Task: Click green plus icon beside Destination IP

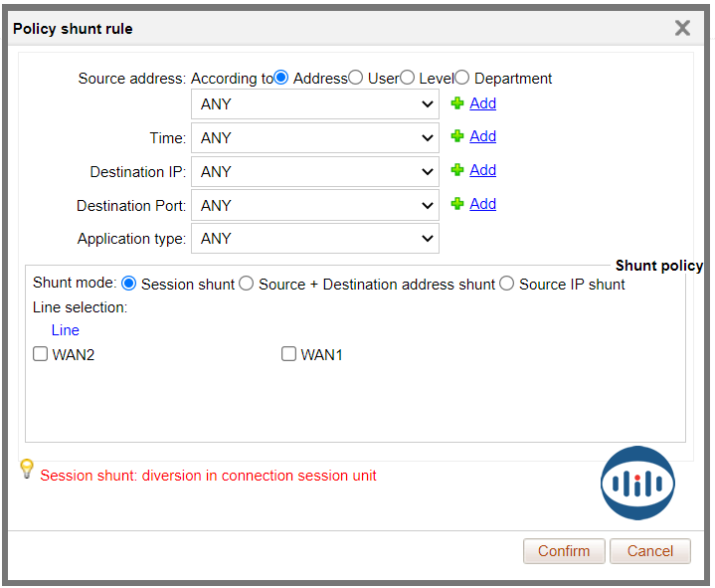Action: click(457, 170)
